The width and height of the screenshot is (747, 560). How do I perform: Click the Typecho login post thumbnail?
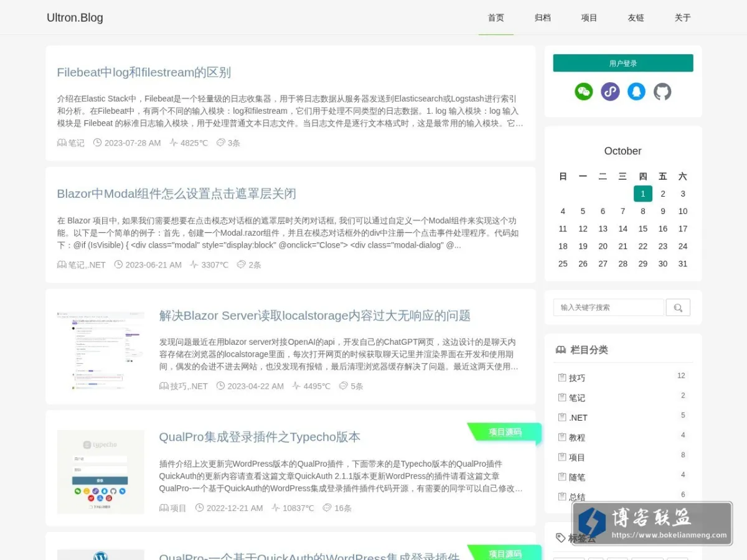tap(101, 472)
